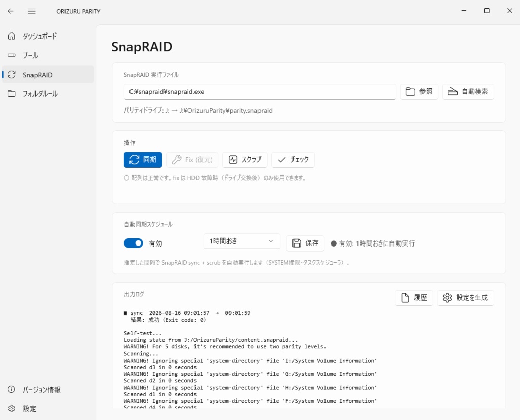
Task: Go back with the arrow icon
Action: (11, 11)
